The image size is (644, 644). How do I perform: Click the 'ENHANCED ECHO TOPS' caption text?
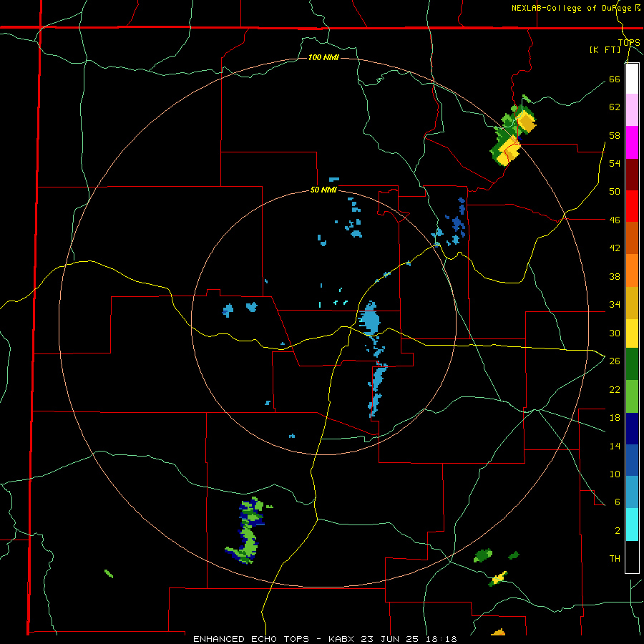(251, 639)
